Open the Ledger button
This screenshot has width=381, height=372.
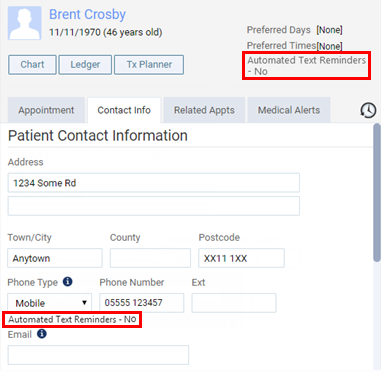pyautogui.click(x=85, y=65)
